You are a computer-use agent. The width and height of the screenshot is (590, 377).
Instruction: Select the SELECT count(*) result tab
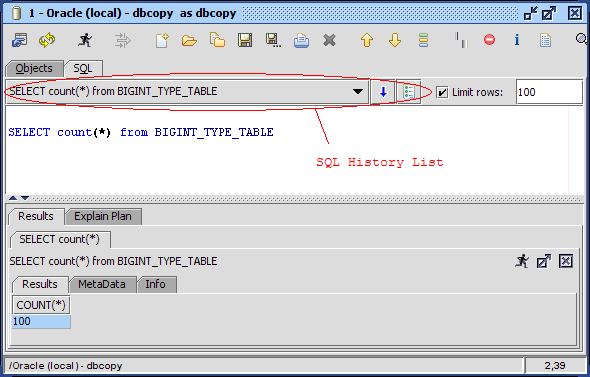(59, 239)
